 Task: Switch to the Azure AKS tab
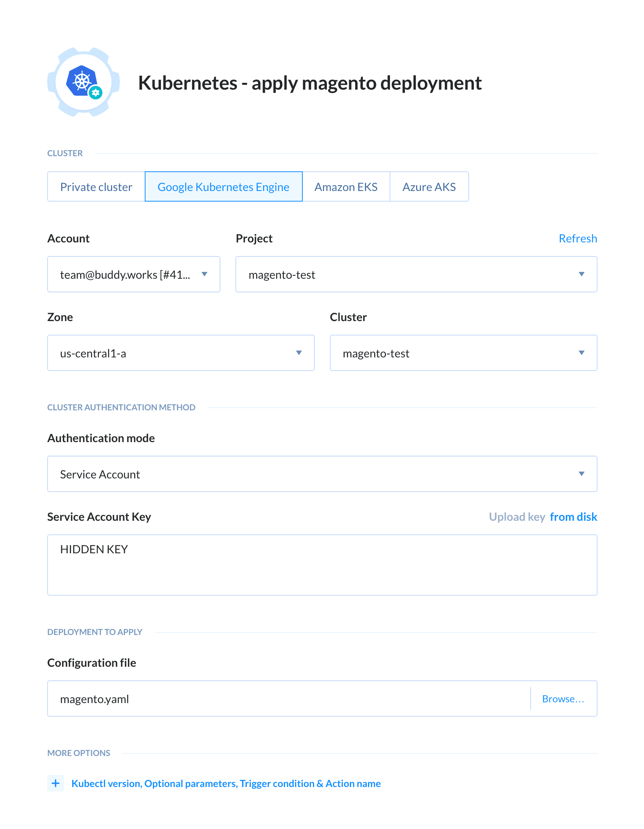pos(429,187)
